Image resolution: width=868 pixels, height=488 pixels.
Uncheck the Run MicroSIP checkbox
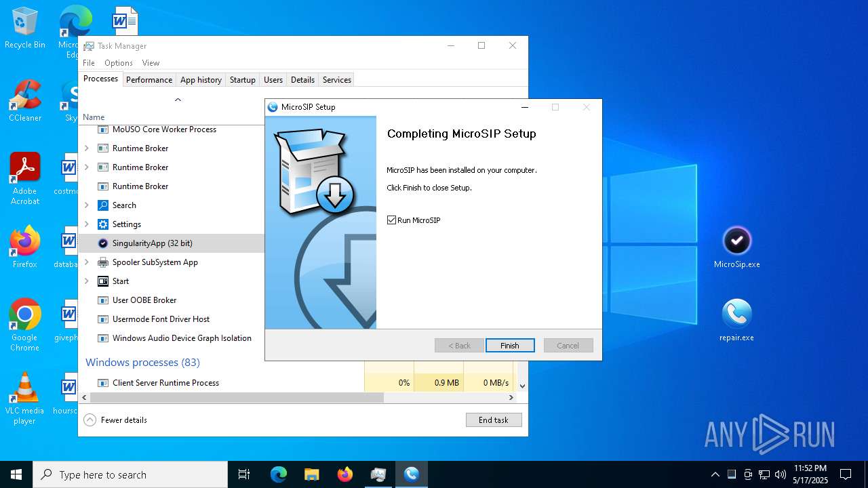click(391, 220)
